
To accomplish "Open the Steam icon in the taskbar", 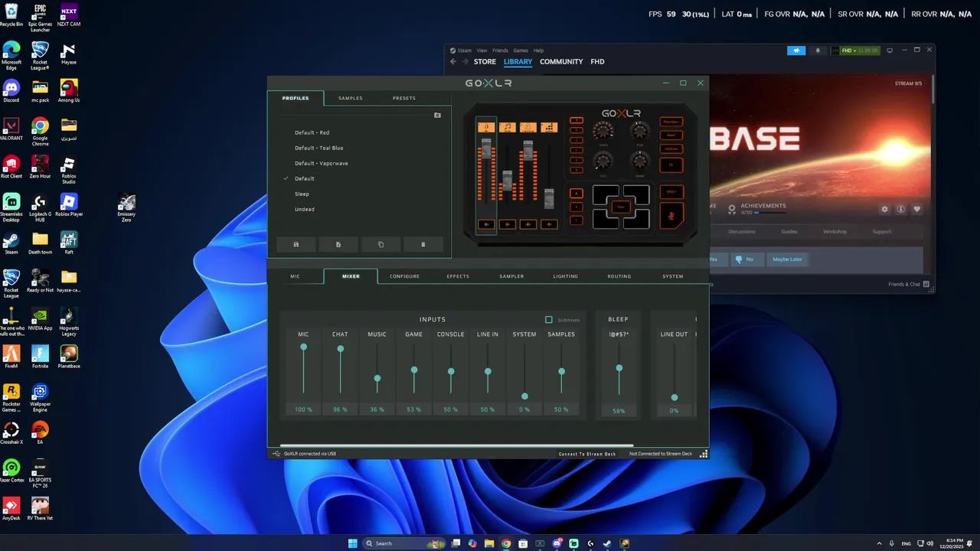I will click(x=607, y=543).
